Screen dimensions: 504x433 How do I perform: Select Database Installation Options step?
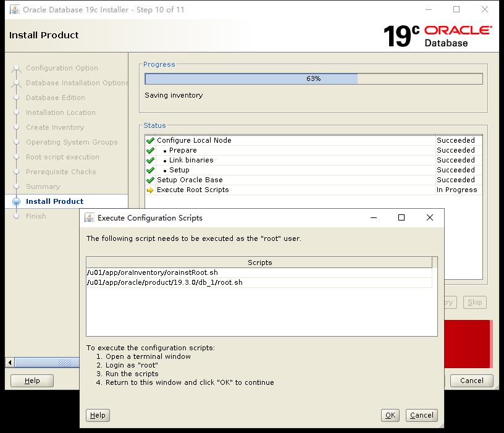point(77,83)
